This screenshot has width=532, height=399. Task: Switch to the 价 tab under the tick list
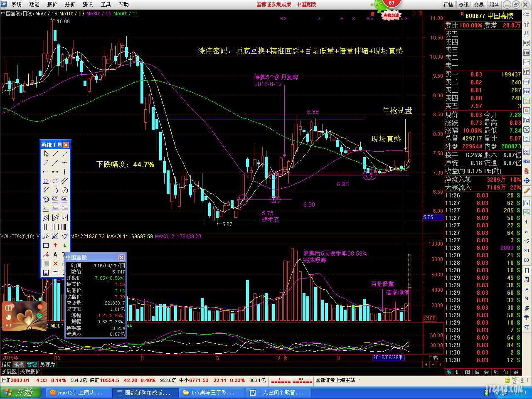click(x=458, y=372)
